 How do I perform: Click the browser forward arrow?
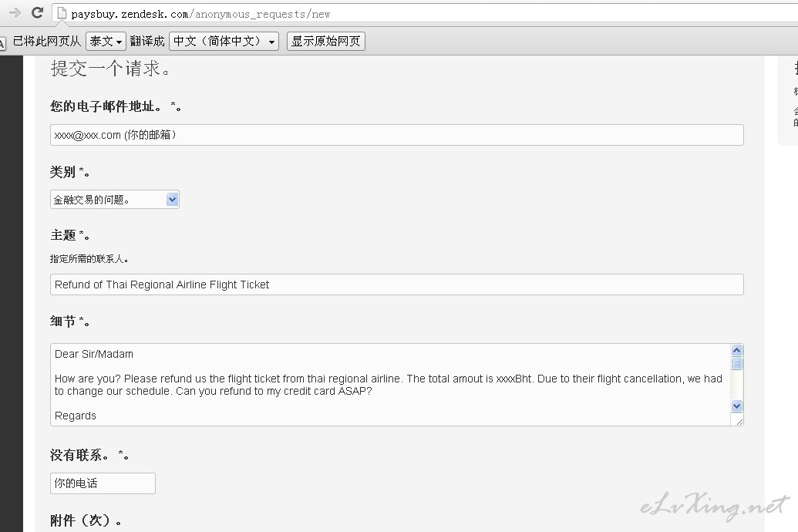(14, 13)
